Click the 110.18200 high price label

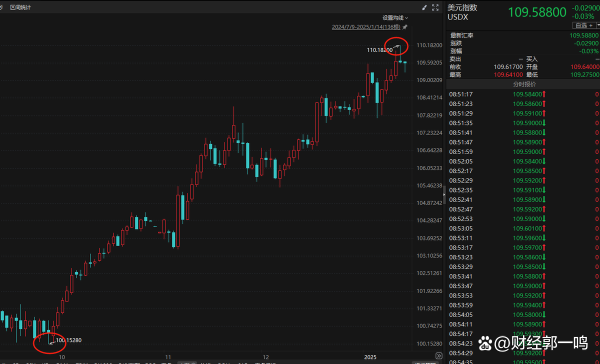coord(379,50)
